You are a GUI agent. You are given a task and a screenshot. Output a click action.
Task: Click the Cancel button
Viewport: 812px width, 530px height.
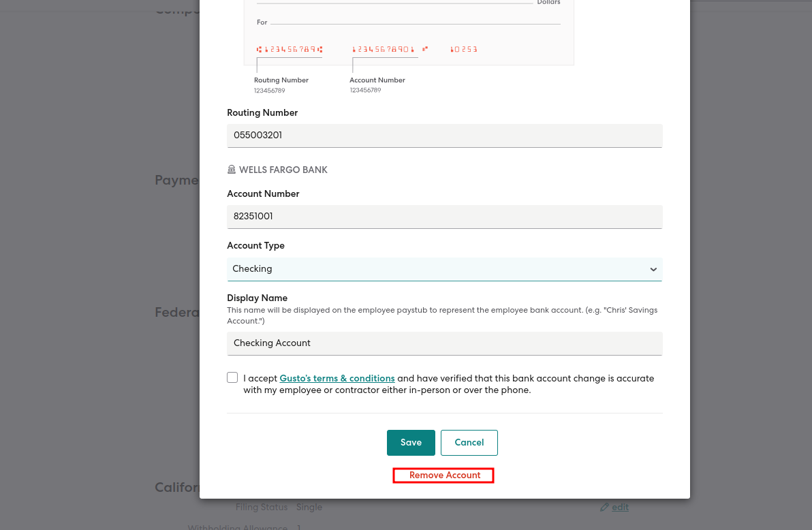(x=469, y=442)
